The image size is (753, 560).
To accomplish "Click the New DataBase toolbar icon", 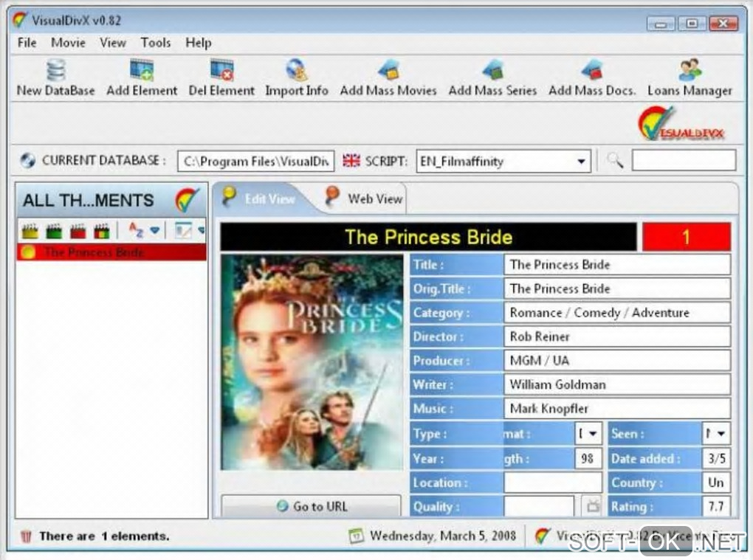I will [x=55, y=71].
